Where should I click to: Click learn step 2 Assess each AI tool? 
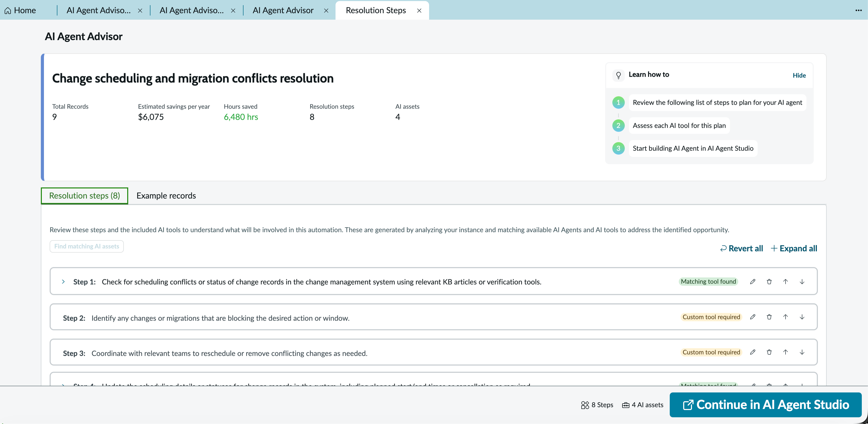pyautogui.click(x=679, y=125)
